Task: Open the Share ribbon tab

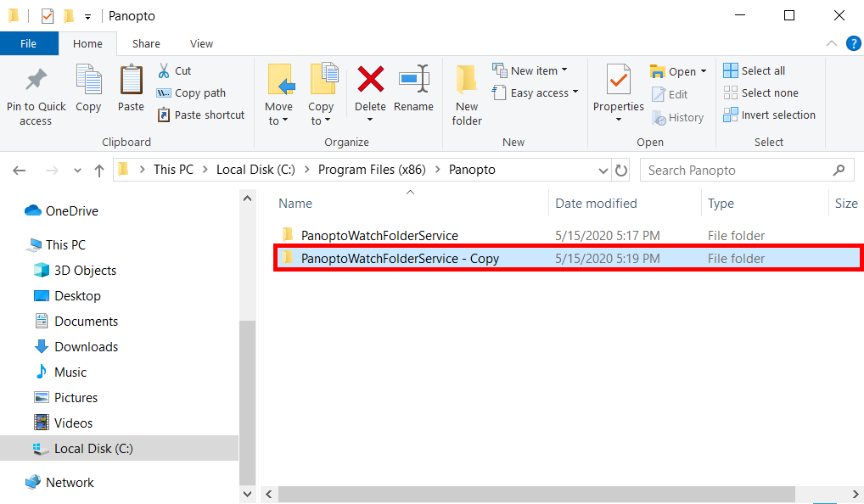Action: click(x=145, y=43)
